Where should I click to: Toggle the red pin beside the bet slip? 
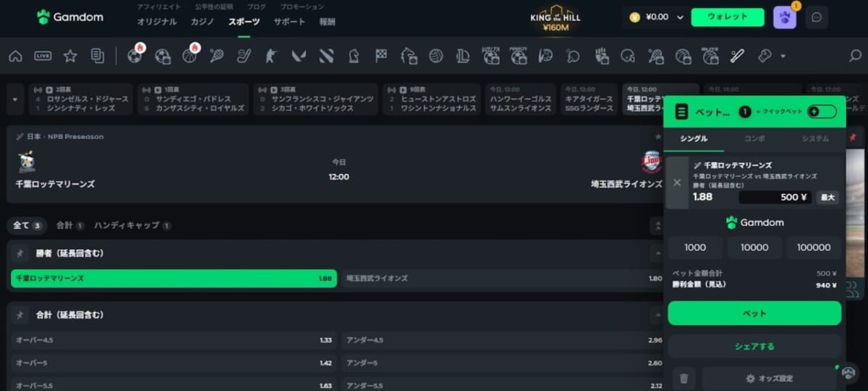pos(853,137)
